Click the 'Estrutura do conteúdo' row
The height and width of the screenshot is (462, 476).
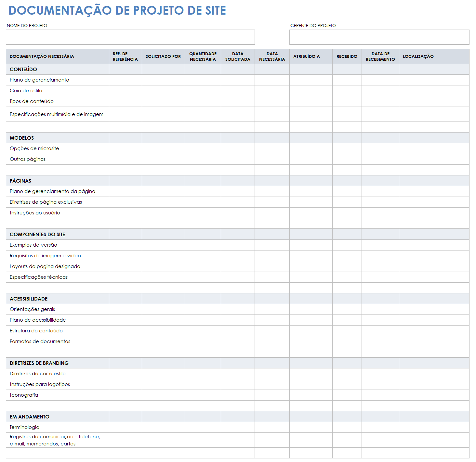click(238, 331)
